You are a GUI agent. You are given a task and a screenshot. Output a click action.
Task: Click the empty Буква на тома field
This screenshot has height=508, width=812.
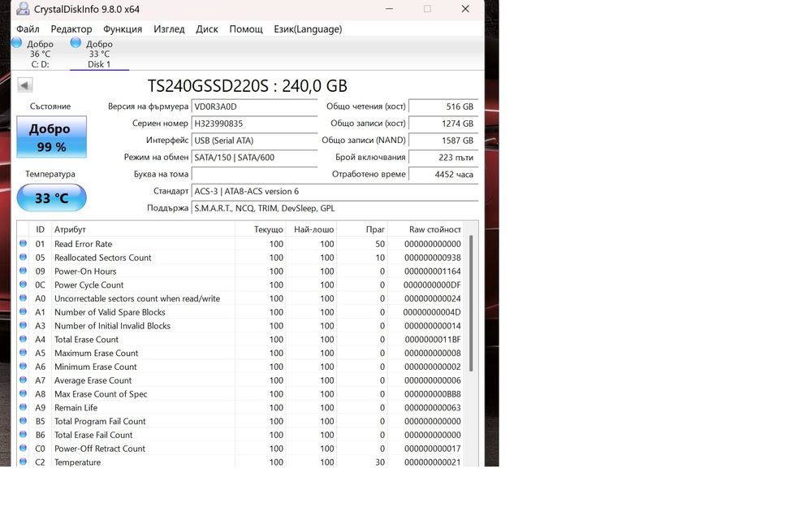(254, 174)
